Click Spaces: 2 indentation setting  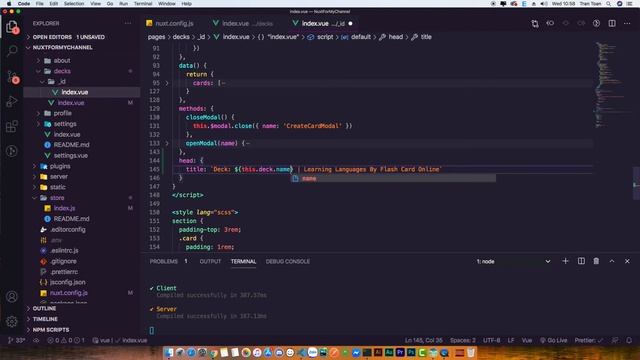click(x=463, y=340)
